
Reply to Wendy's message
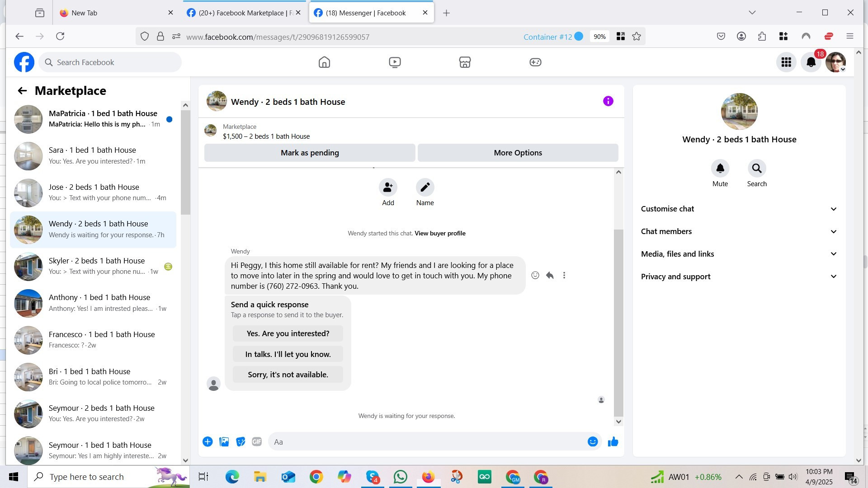click(550, 275)
